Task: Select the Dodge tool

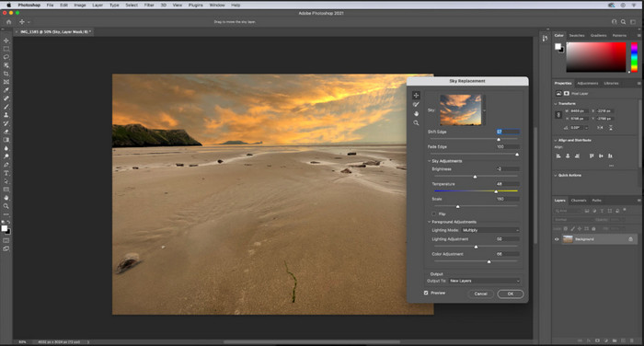Action: [x=6, y=156]
